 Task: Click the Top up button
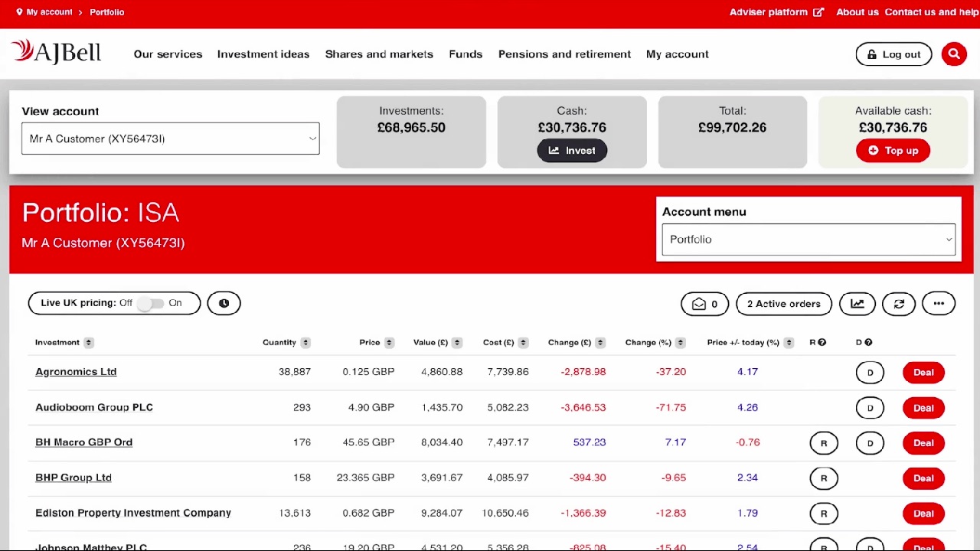(x=893, y=151)
